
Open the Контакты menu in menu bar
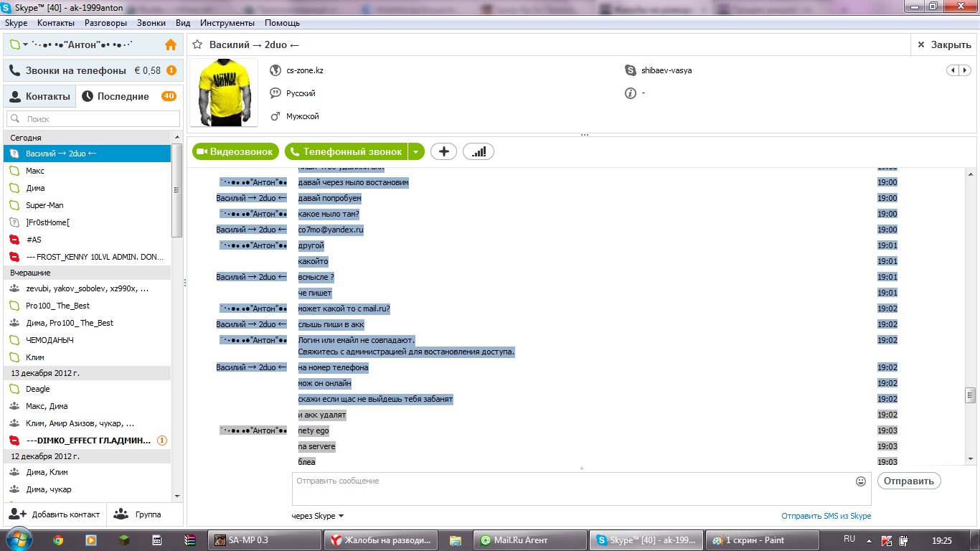point(56,23)
